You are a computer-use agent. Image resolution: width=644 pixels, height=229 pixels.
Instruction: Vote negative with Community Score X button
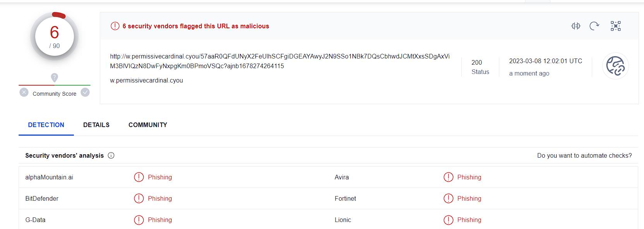[24, 92]
